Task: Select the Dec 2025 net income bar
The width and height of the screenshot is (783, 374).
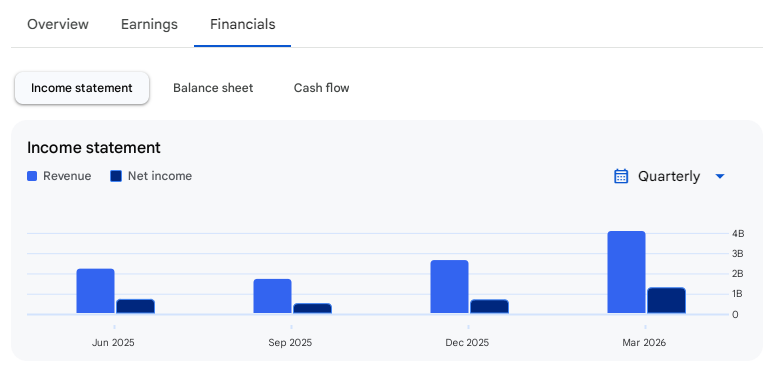Action: (x=489, y=307)
